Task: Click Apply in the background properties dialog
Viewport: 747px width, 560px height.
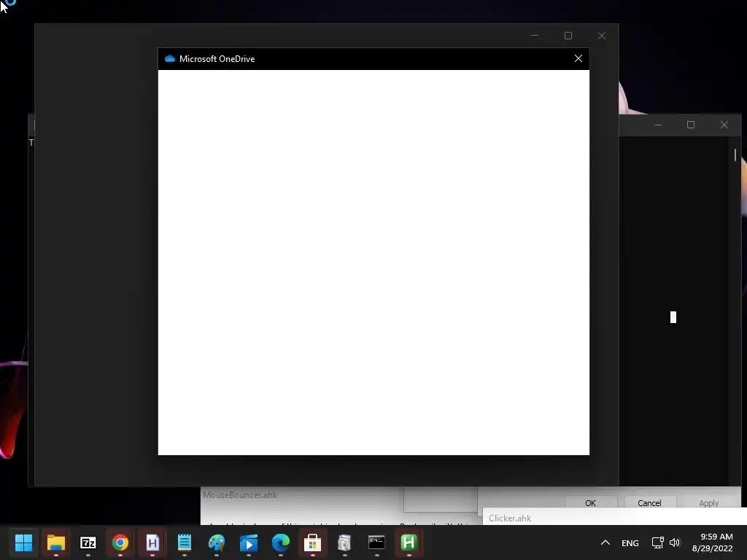Action: click(x=708, y=503)
